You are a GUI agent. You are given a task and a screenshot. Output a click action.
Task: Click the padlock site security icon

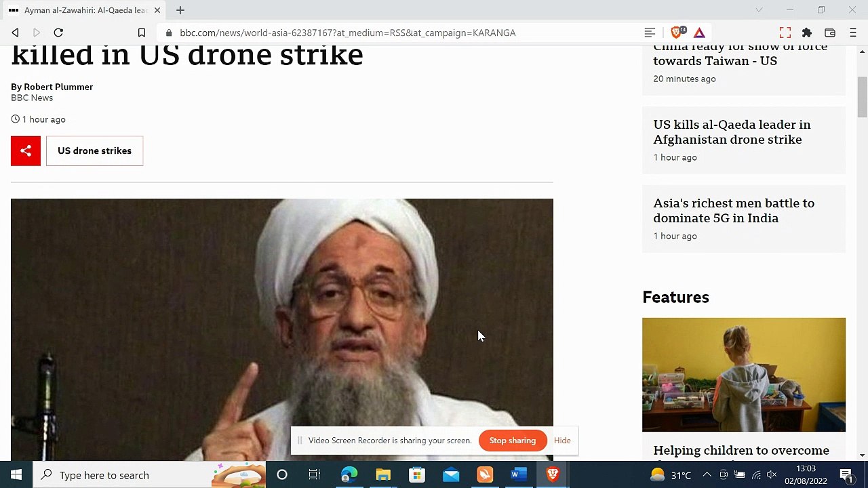tap(168, 33)
